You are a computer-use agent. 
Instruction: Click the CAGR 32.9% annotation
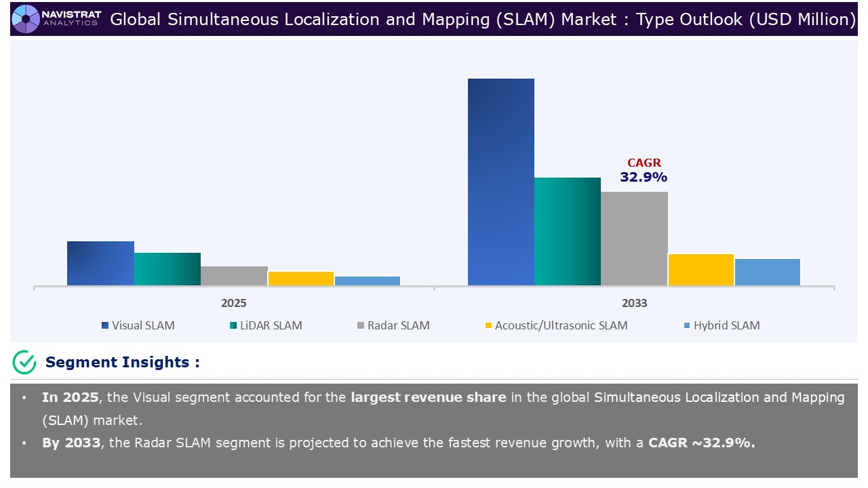pyautogui.click(x=644, y=170)
